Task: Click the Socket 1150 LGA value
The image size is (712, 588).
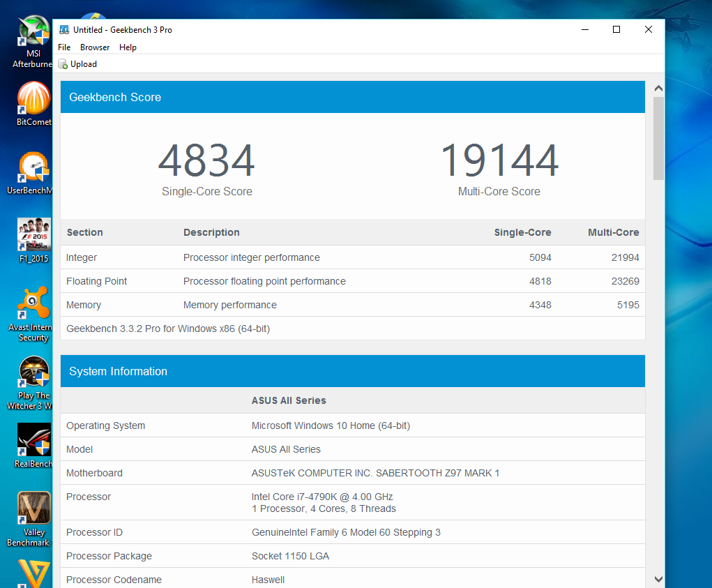Action: [290, 556]
